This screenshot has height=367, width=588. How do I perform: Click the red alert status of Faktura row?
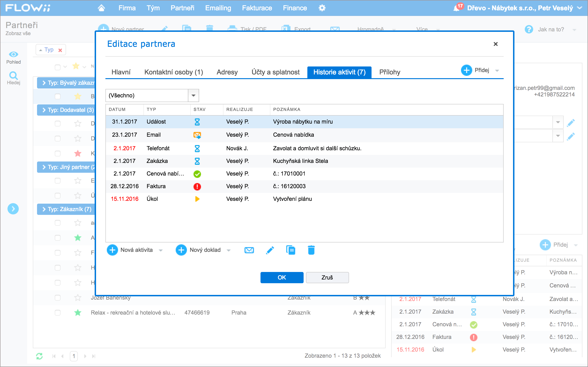(x=197, y=186)
